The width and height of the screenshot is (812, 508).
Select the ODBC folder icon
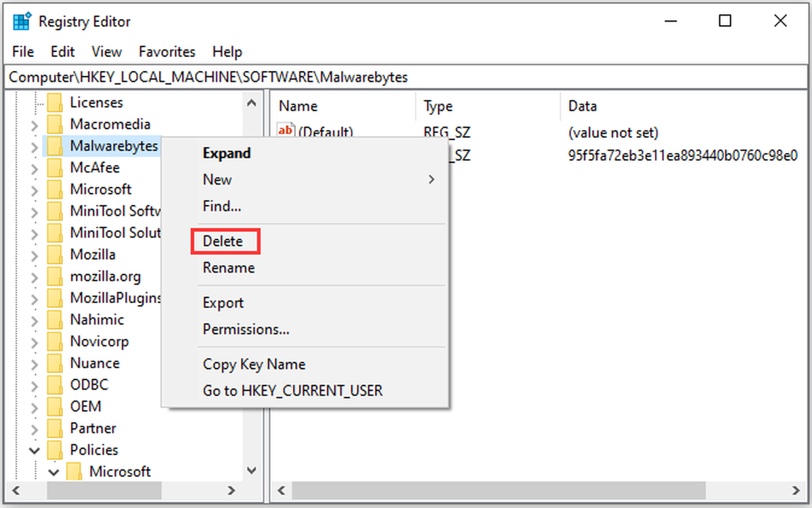(55, 385)
